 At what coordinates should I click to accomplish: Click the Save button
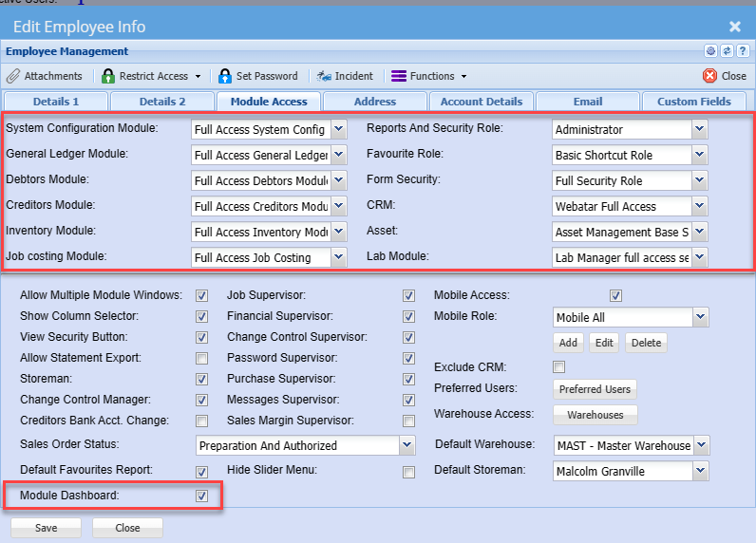click(46, 528)
